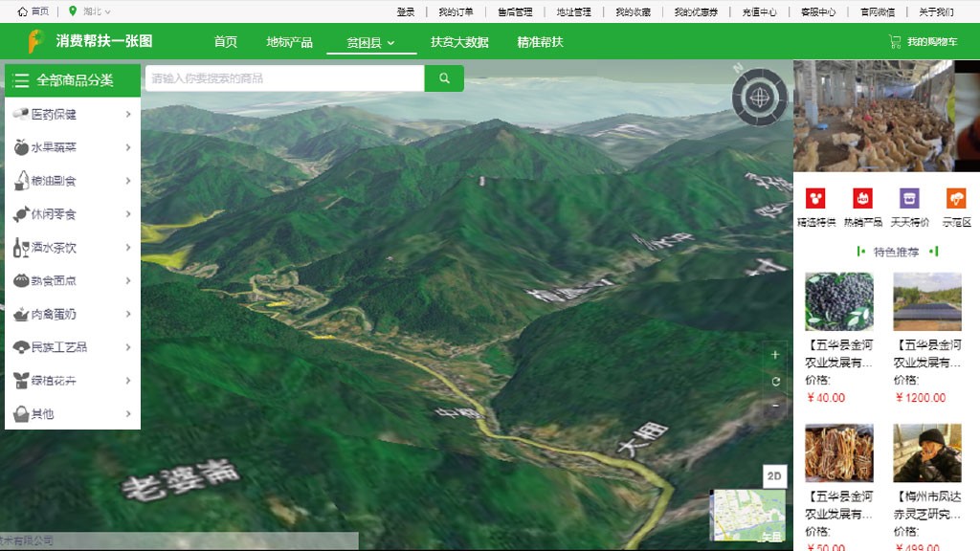Zoom out the map with minus icon
Image resolution: width=980 pixels, height=551 pixels.
(x=775, y=407)
